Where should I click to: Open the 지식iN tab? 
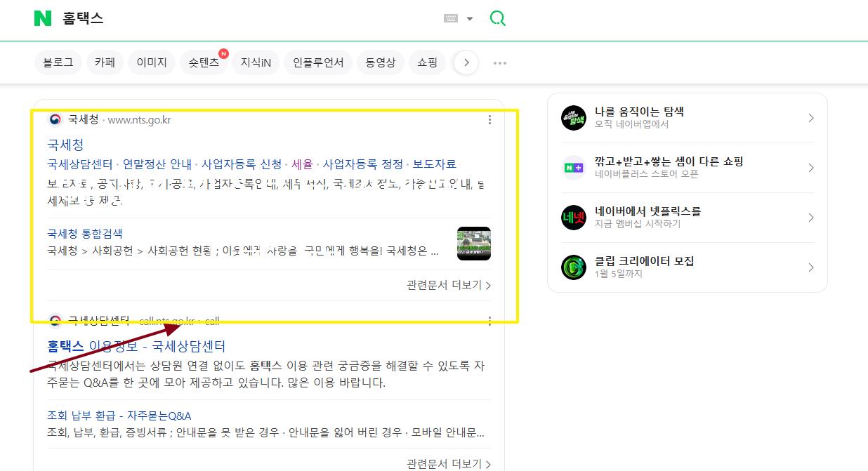coord(256,62)
